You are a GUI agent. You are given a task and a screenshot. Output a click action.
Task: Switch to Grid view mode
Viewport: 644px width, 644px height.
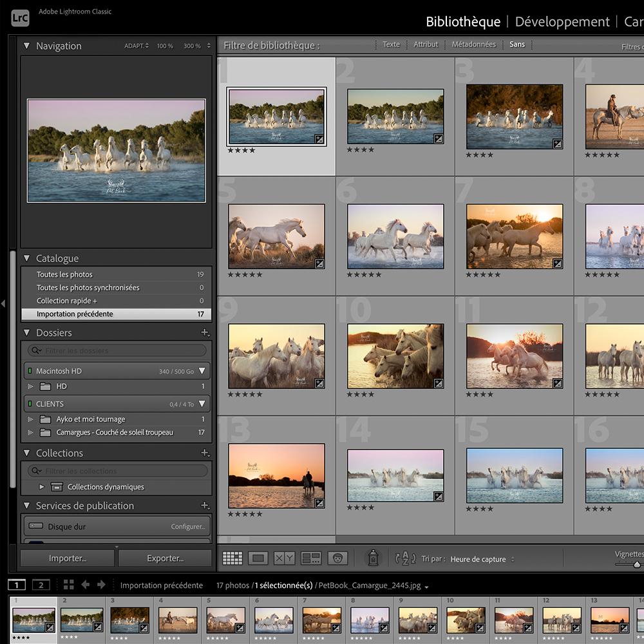point(232,558)
